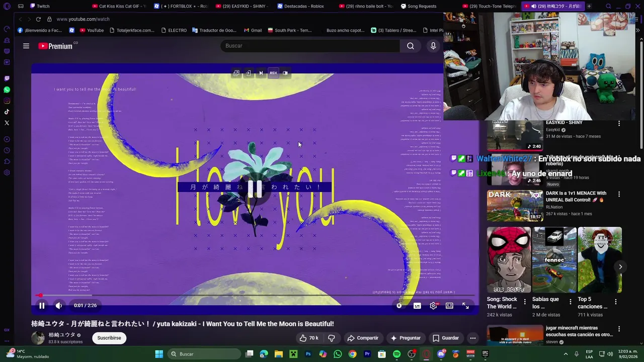The image size is (644, 362).
Task: Open options for the Song: Shock The World short
Action: pyautogui.click(x=525, y=302)
